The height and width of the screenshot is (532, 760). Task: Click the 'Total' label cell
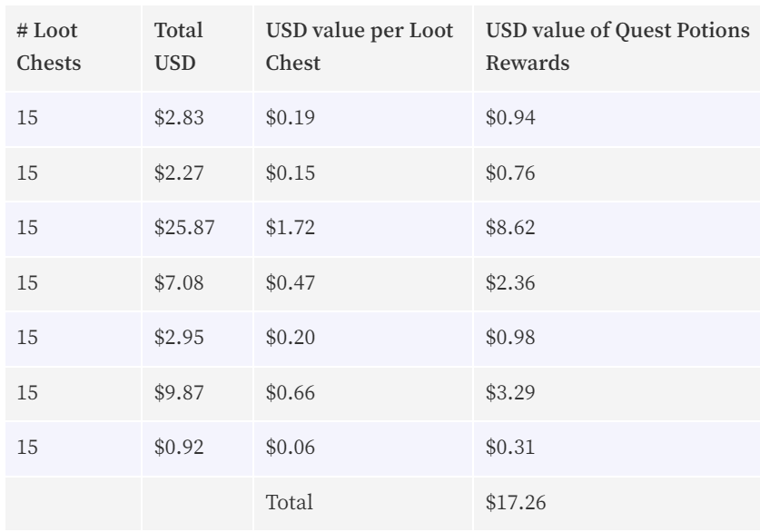pyautogui.click(x=363, y=504)
